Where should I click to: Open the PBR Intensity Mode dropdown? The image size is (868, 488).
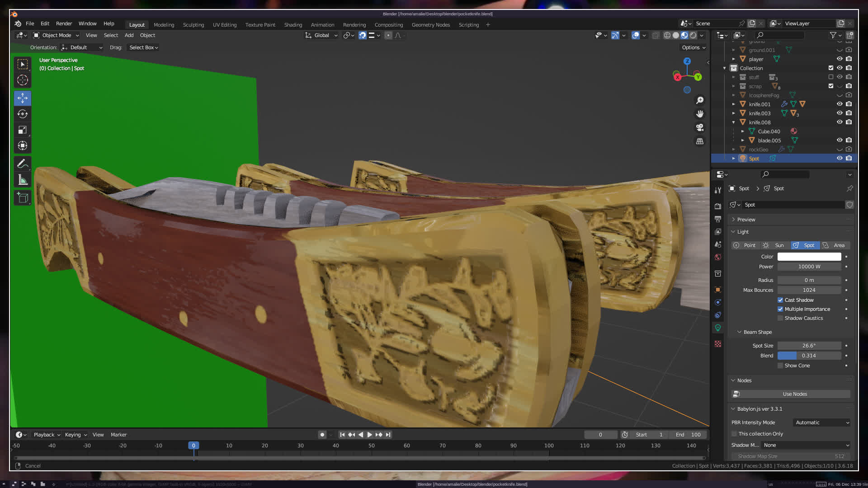821,422
